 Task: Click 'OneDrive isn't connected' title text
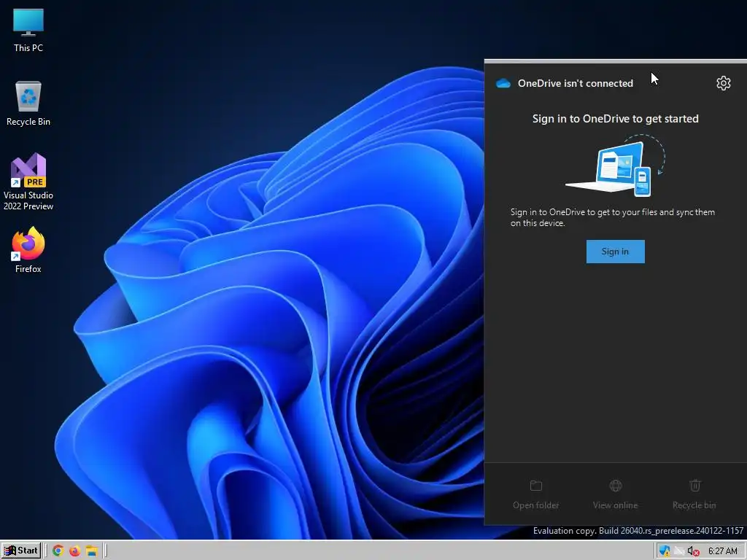(576, 83)
